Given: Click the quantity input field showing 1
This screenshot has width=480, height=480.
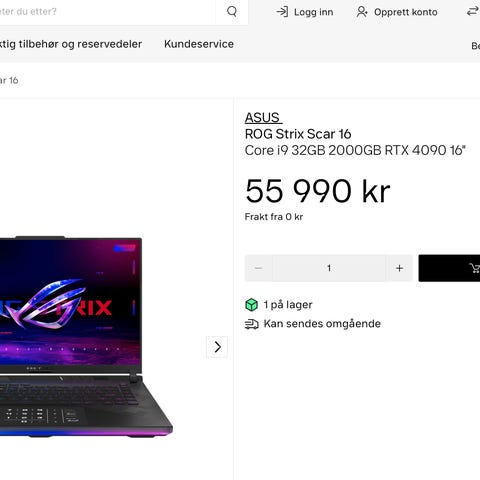Looking at the screenshot, I should click(329, 268).
